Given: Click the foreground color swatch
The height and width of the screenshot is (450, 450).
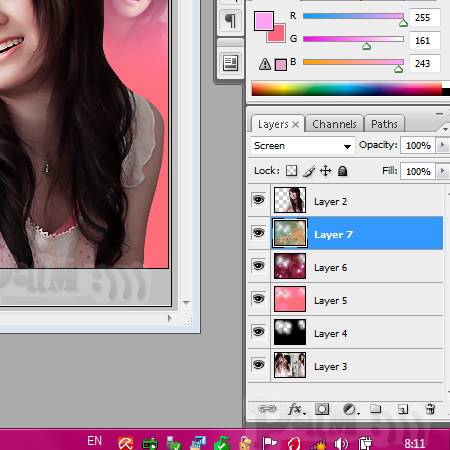Looking at the screenshot, I should [264, 21].
